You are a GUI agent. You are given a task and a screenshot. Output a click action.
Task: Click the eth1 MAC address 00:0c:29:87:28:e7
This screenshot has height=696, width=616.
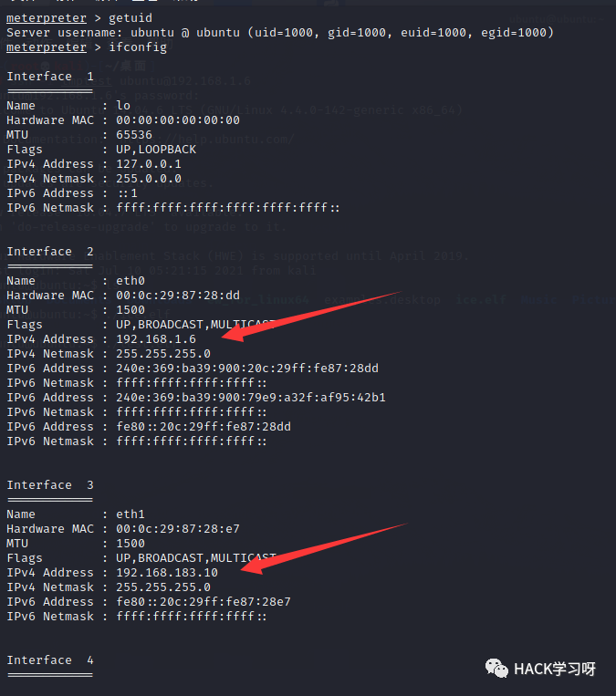pos(178,529)
